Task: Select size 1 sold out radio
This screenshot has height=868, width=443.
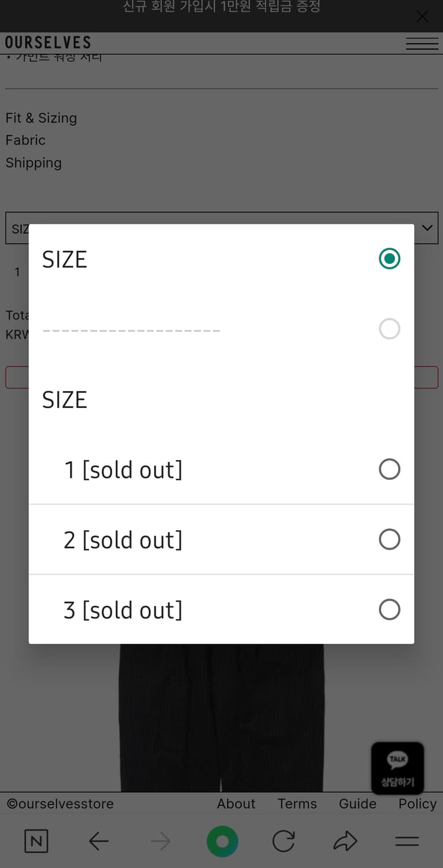Action: coord(389,469)
